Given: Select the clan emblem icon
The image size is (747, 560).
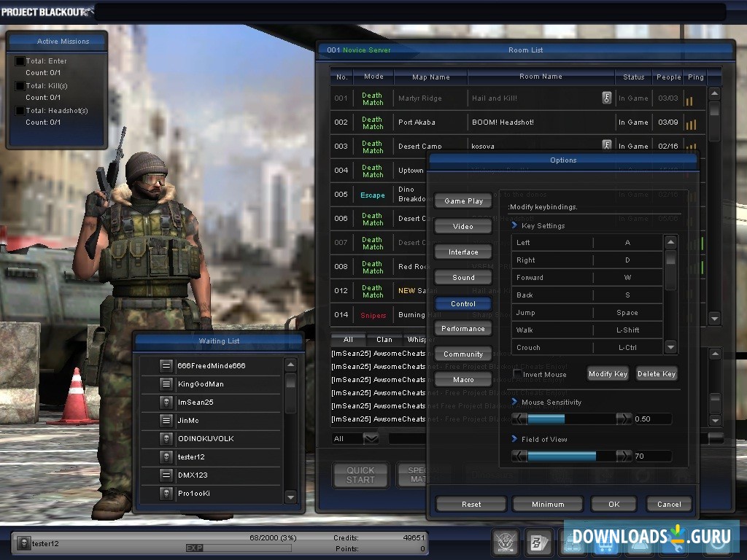Looking at the screenshot, I should click(506, 542).
